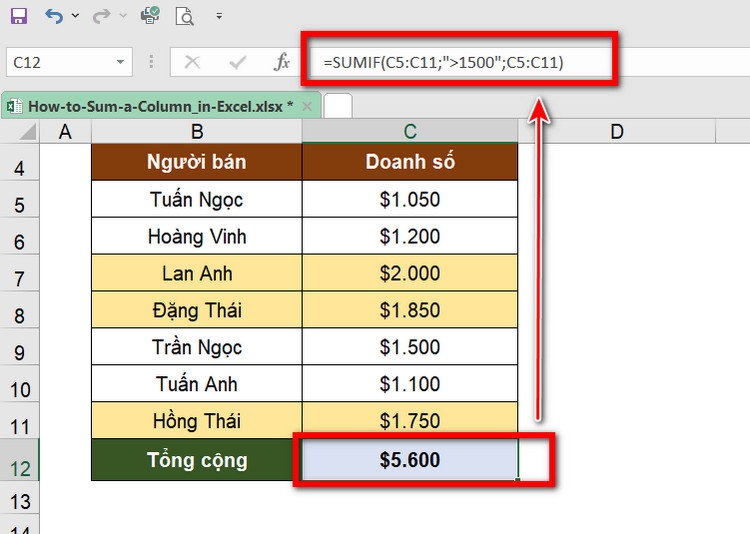Select column C header
The image size is (750, 534).
[x=410, y=132]
